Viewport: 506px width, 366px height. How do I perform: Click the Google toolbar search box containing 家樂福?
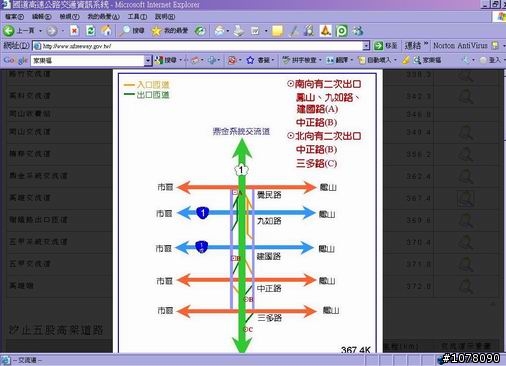pos(88,61)
